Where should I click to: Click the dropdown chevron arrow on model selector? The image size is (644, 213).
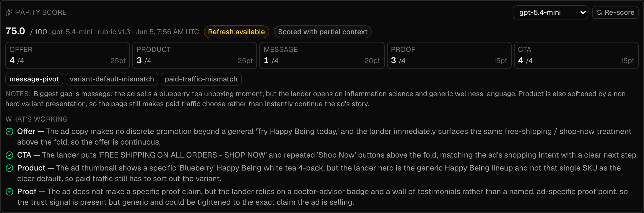pos(583,12)
